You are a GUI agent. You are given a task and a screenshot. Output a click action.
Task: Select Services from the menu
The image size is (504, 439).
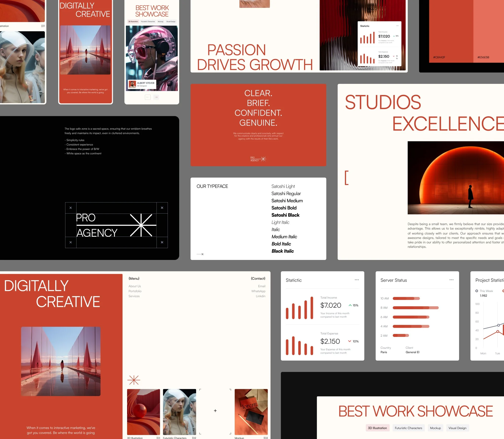[134, 296]
